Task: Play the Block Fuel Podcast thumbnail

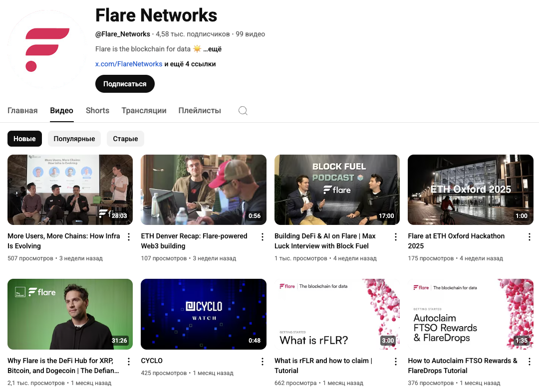Action: pos(337,190)
